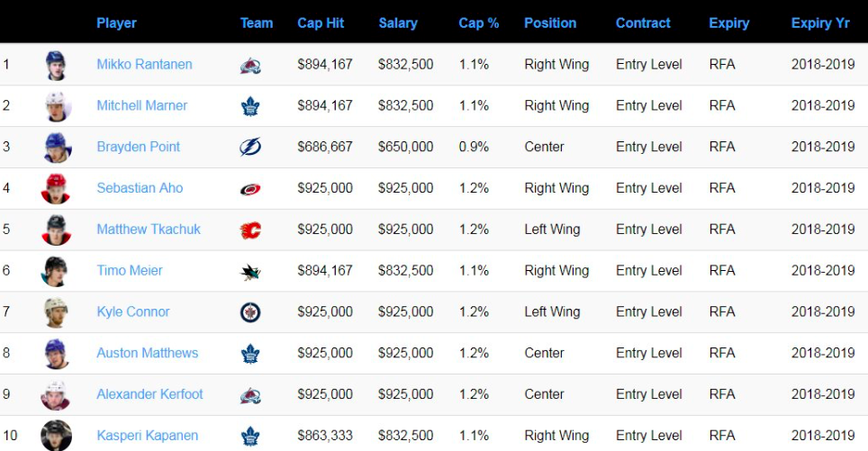
Task: Sort by the Position column header
Action: [x=550, y=23]
